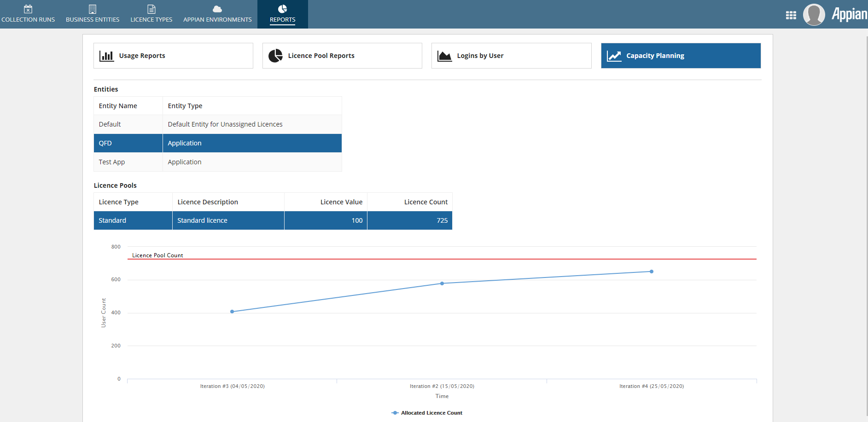This screenshot has width=868, height=422.
Task: Toggle Allocated Licence Count legend item
Action: coord(427,413)
